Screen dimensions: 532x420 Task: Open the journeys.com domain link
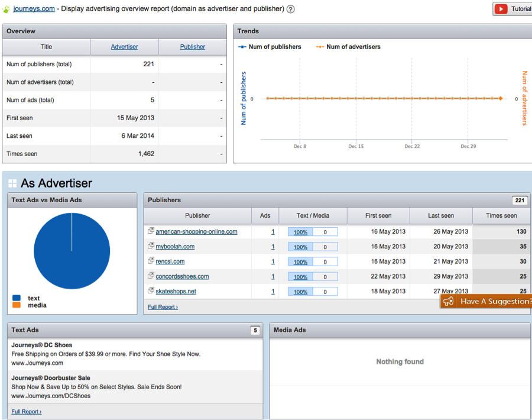coord(34,9)
